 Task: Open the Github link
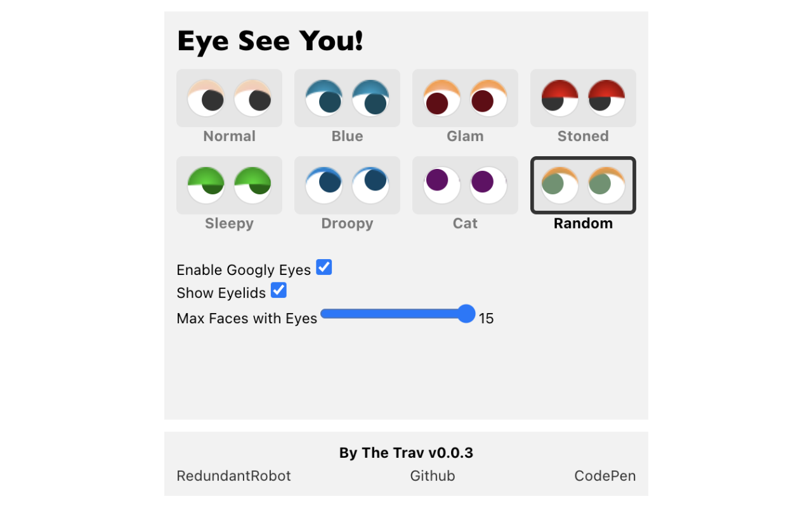pyautogui.click(x=432, y=476)
